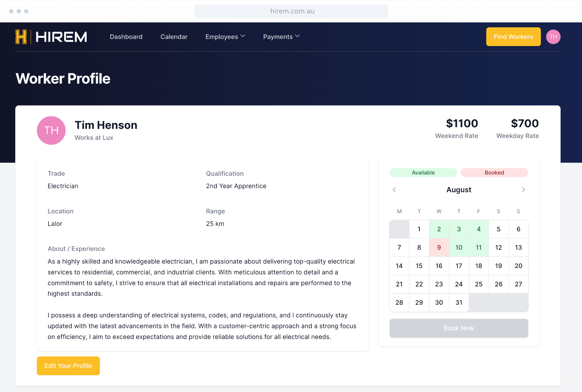Open the Dashboard nav item
Image resolution: width=582 pixels, height=392 pixels.
tap(126, 37)
